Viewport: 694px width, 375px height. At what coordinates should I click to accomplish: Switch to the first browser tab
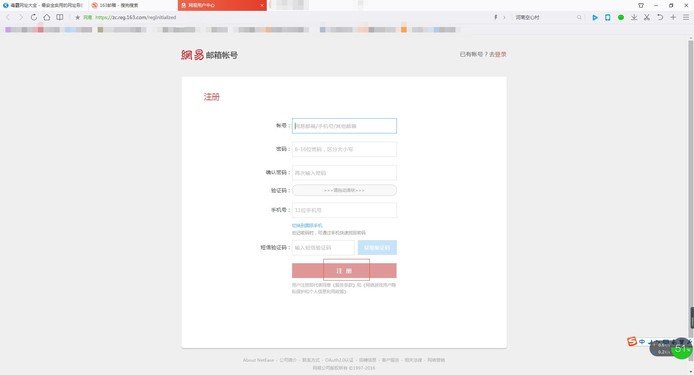[43, 5]
